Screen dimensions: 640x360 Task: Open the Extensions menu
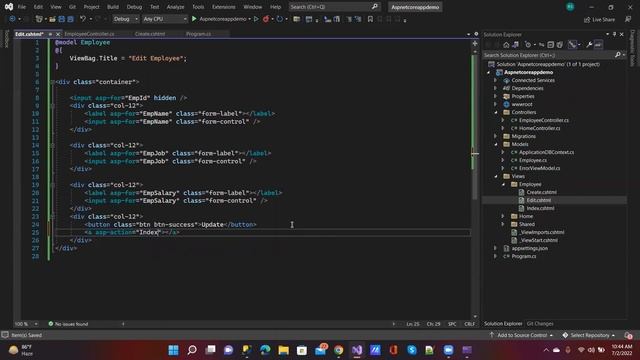point(224,7)
